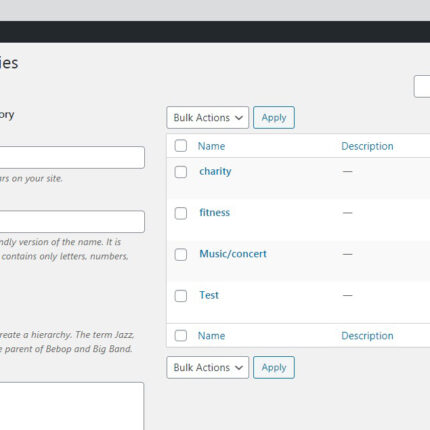This screenshot has width=430, height=430.
Task: Open the Music/concert category link
Action: (233, 254)
